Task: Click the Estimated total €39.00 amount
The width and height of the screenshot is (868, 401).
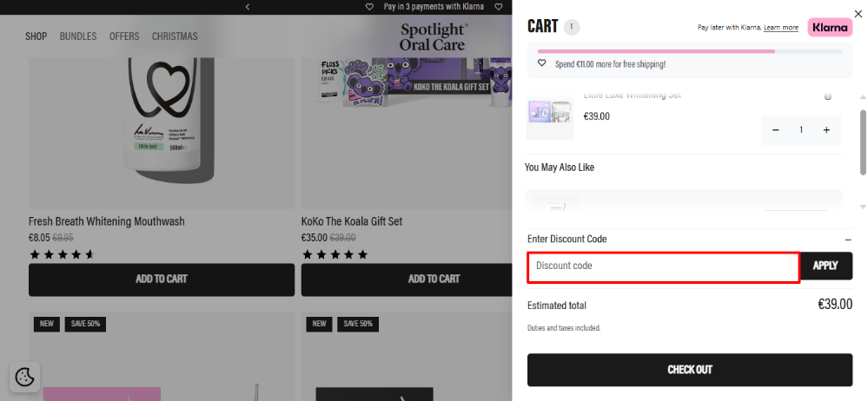Action: pos(835,304)
